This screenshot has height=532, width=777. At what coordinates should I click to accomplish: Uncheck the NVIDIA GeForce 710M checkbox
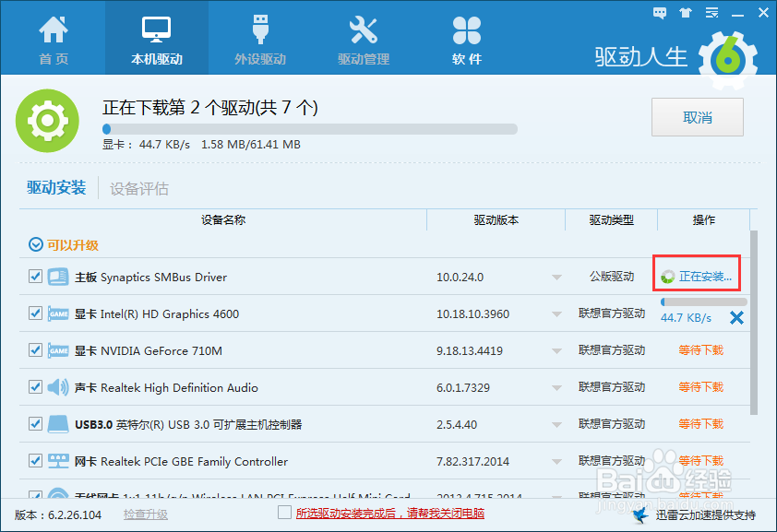click(x=35, y=350)
